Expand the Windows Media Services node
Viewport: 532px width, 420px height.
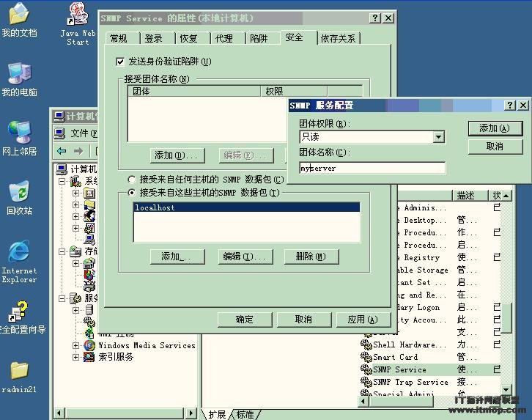[75, 345]
